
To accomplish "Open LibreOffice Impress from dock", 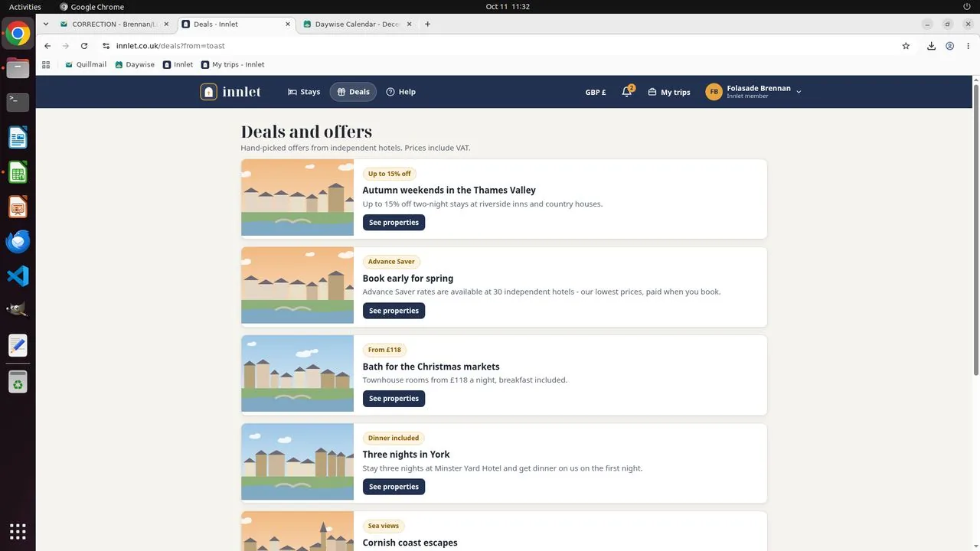I will [x=18, y=207].
